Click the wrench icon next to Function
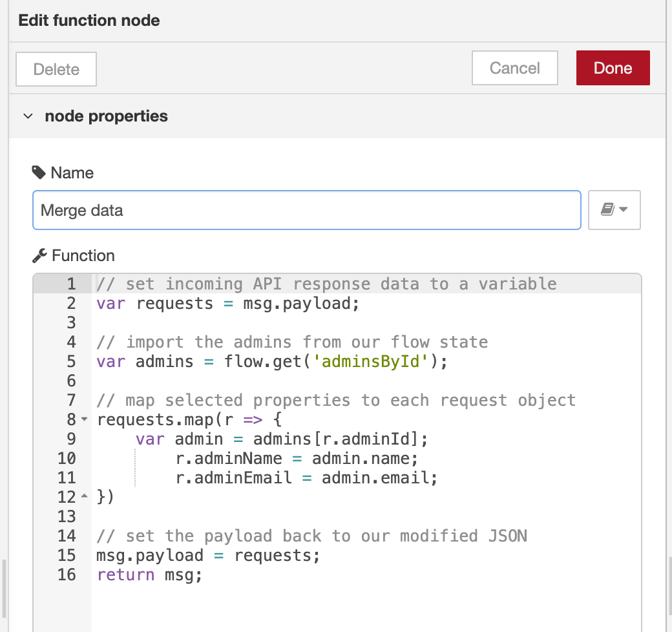The width and height of the screenshot is (672, 632). point(39,255)
